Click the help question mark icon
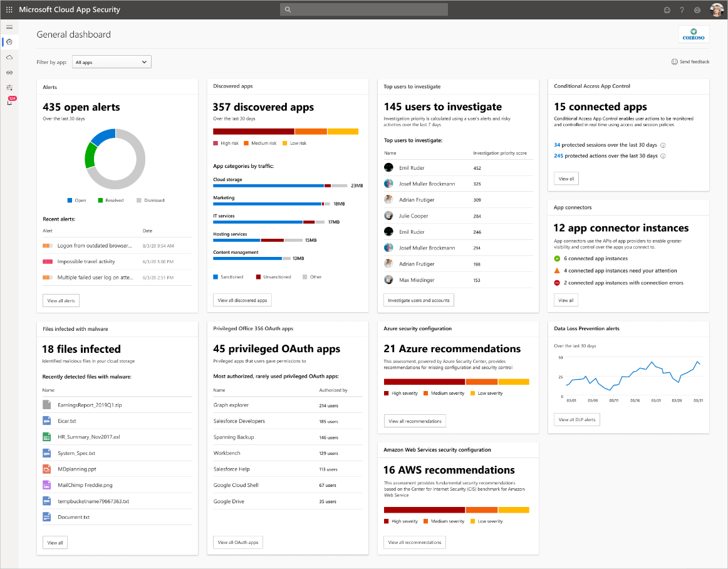This screenshot has height=569, width=728. click(x=682, y=9)
